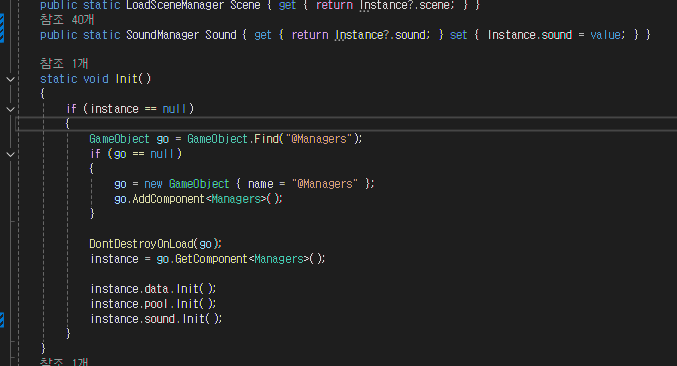Viewport: 677px width, 366px height.
Task: Click the "@Managers" string in the Find call
Action: 319,139
